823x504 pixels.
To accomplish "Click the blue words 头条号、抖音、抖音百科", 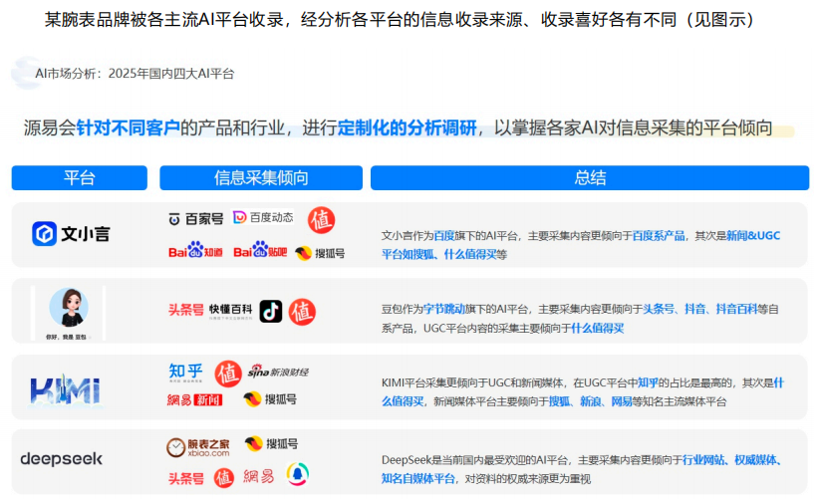I will pyautogui.click(x=700, y=310).
